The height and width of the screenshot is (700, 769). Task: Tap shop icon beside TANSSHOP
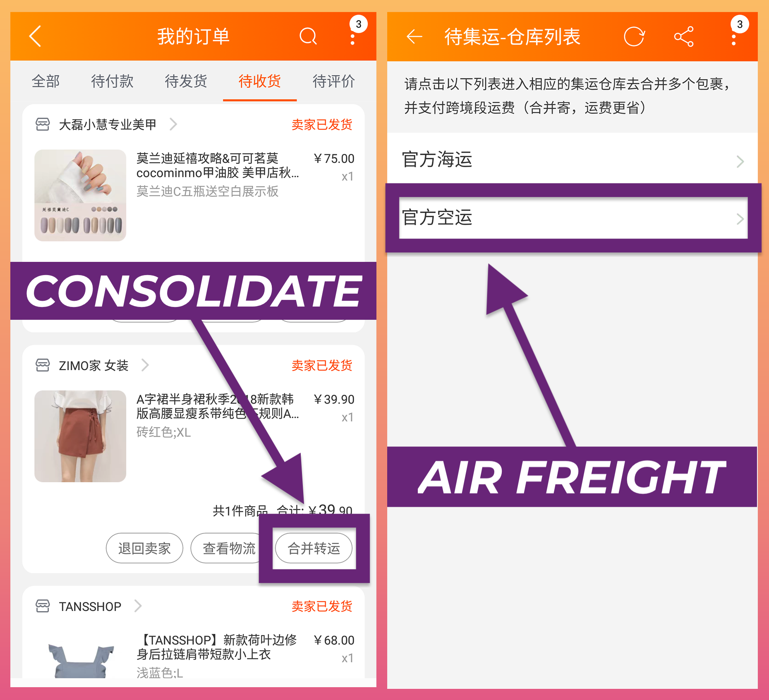tap(43, 606)
